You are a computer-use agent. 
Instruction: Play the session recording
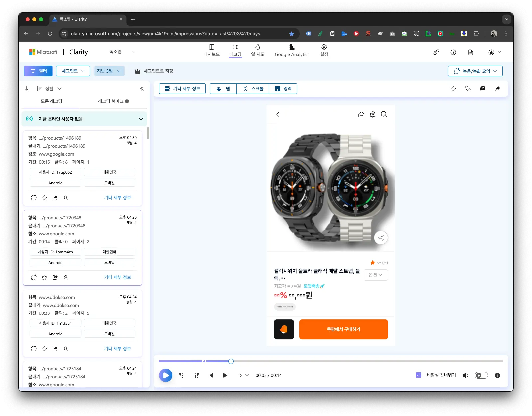[x=166, y=375]
